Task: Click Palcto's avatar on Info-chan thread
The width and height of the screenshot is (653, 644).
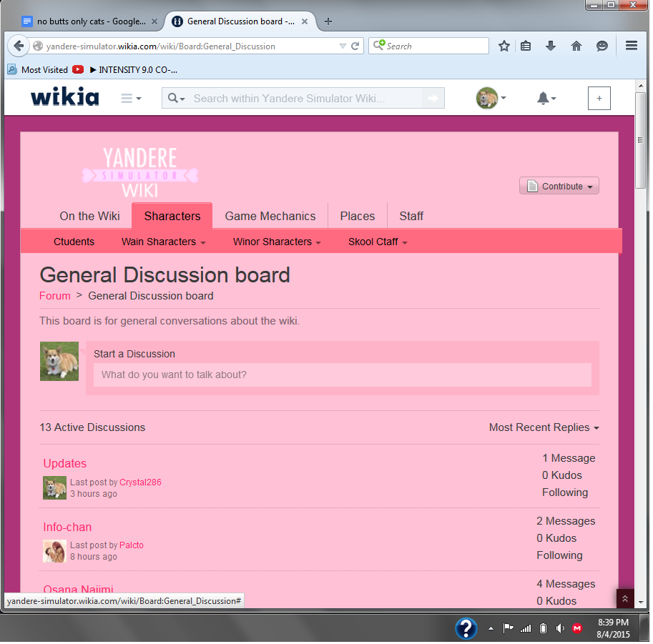Action: pyautogui.click(x=54, y=551)
